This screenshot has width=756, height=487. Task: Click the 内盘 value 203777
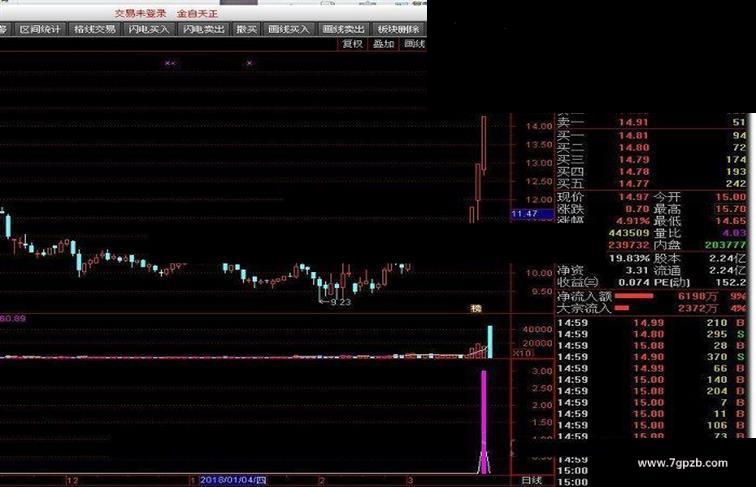(726, 245)
